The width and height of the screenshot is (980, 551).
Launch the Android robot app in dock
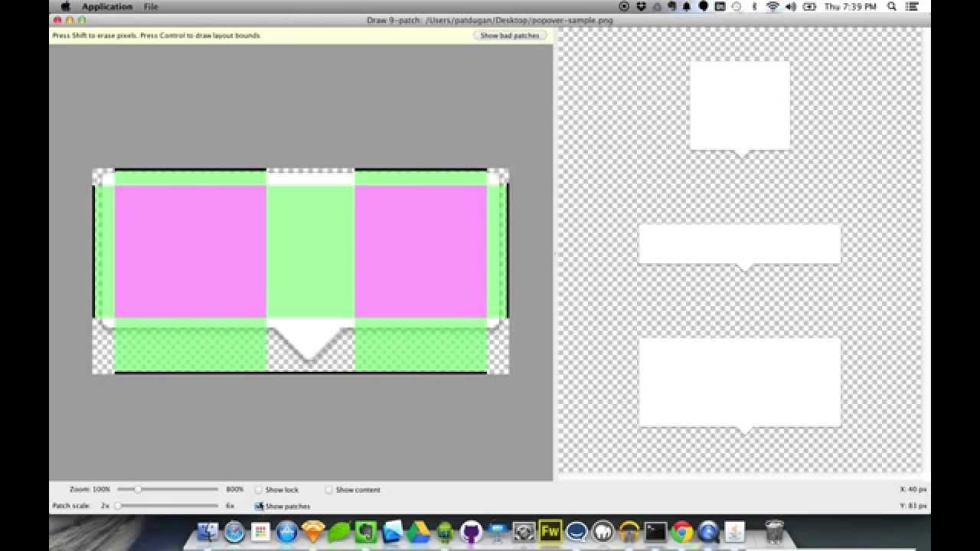445,531
